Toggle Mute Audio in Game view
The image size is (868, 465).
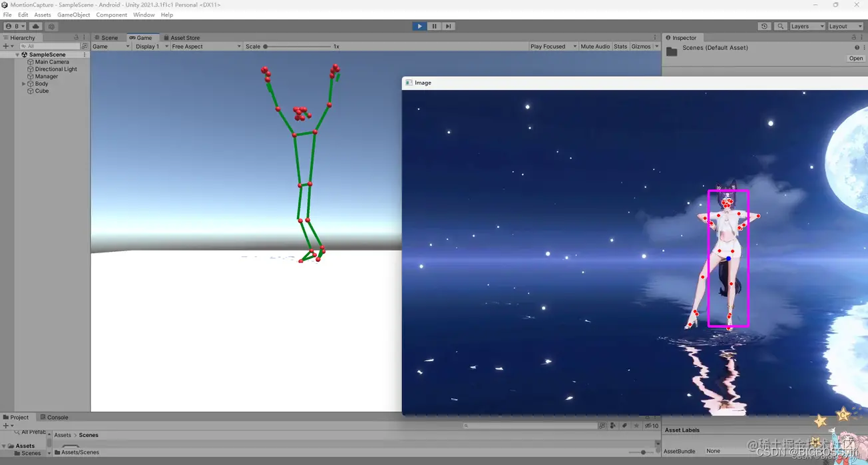(594, 47)
